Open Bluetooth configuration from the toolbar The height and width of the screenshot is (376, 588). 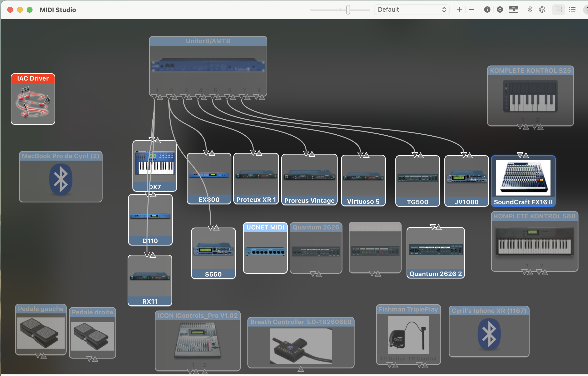530,9
